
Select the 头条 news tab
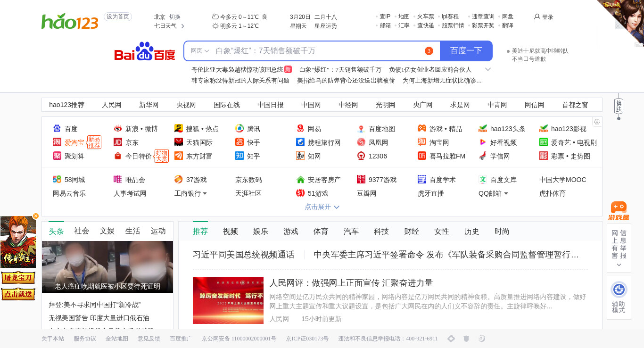pos(56,231)
